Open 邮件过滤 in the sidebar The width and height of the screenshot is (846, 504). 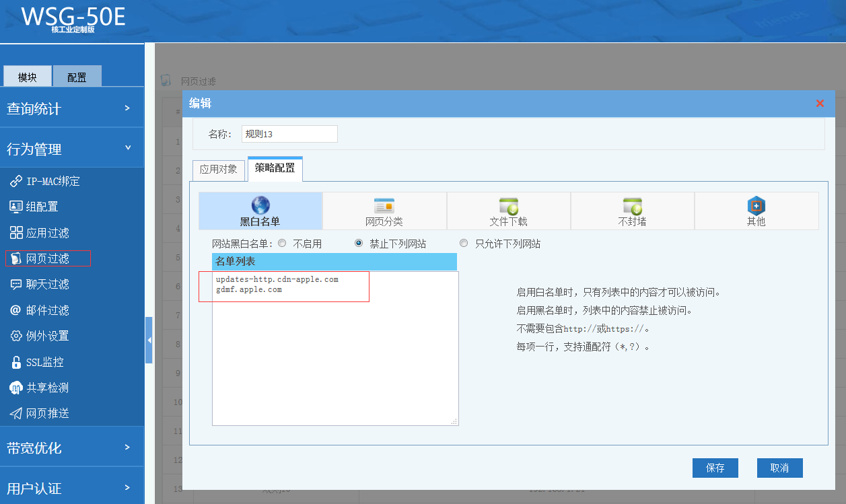(47, 310)
